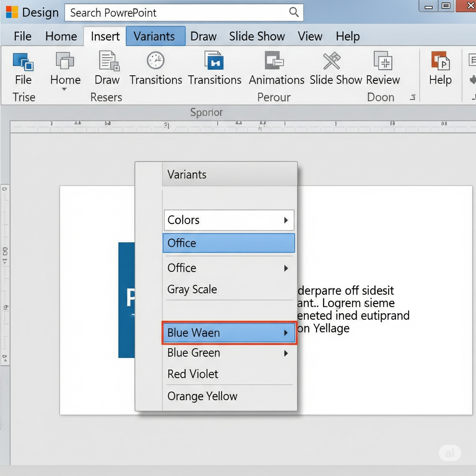Switch to the Variants tab
The height and width of the screenshot is (476, 476).
(154, 36)
